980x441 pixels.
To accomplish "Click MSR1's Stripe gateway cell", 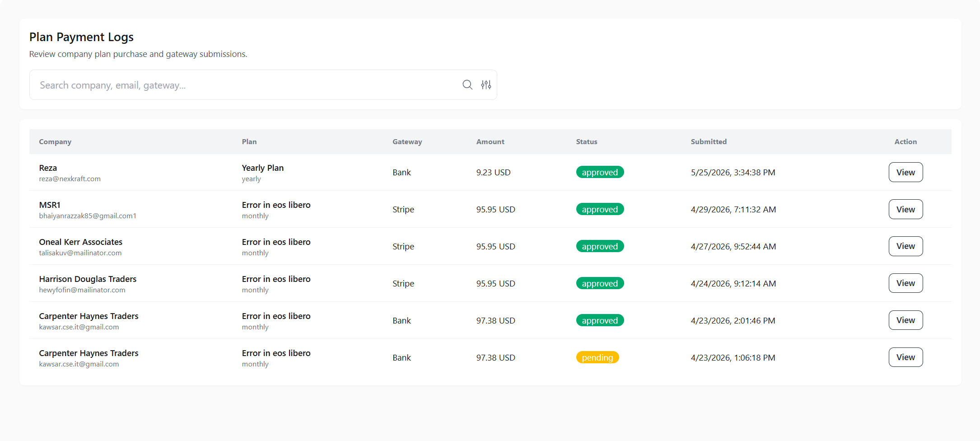I will coord(403,210).
